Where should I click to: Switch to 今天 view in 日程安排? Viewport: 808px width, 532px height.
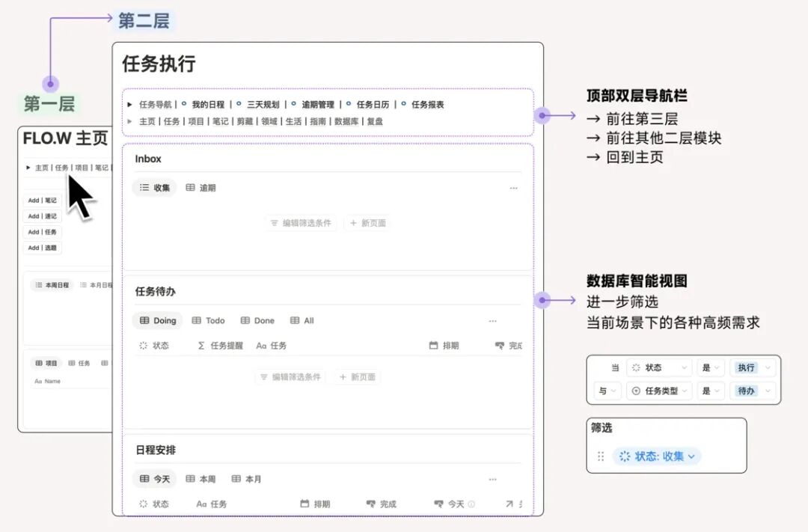click(155, 479)
